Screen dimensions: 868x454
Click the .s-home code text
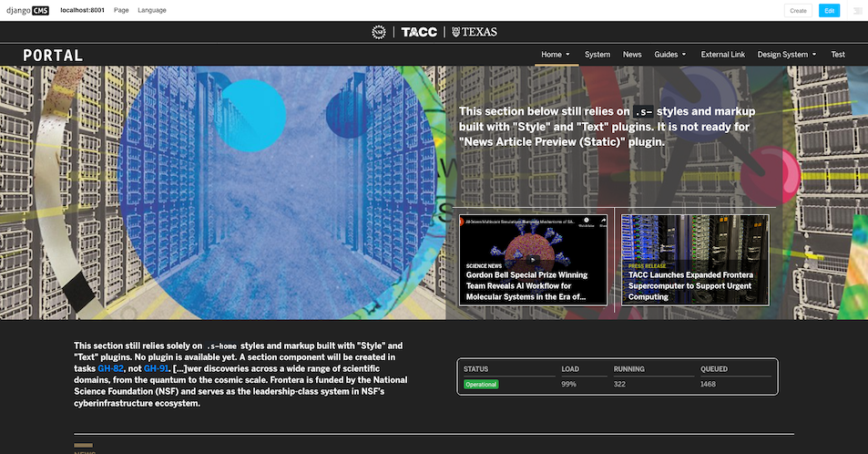coord(221,346)
